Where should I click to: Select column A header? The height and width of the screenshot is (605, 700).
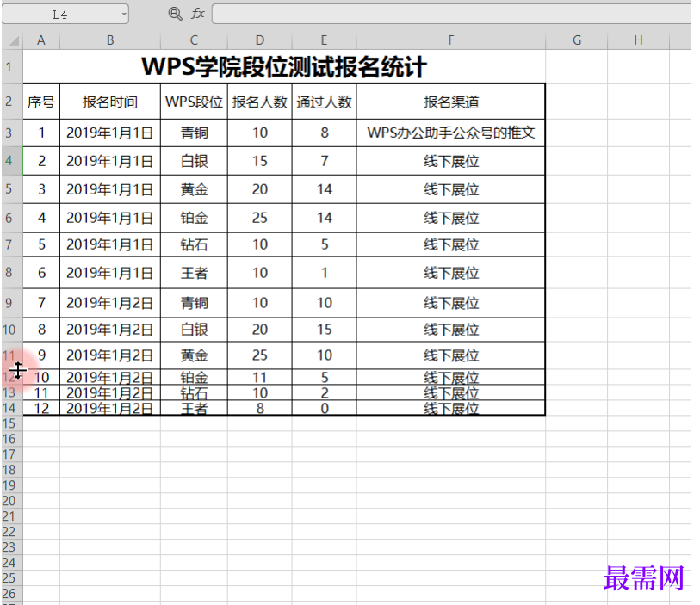pos(40,40)
